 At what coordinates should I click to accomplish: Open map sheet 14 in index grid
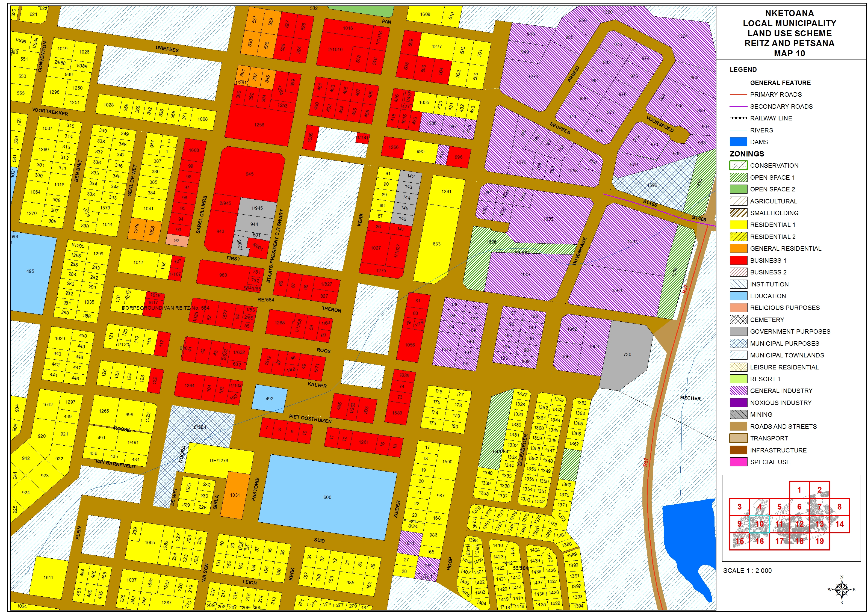(x=839, y=524)
